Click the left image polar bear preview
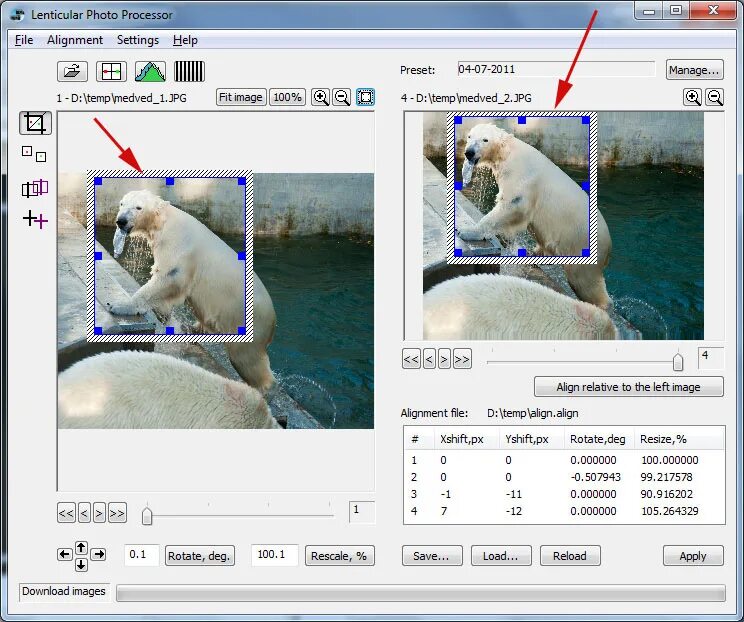Image resolution: width=744 pixels, height=622 pixels. click(216, 301)
